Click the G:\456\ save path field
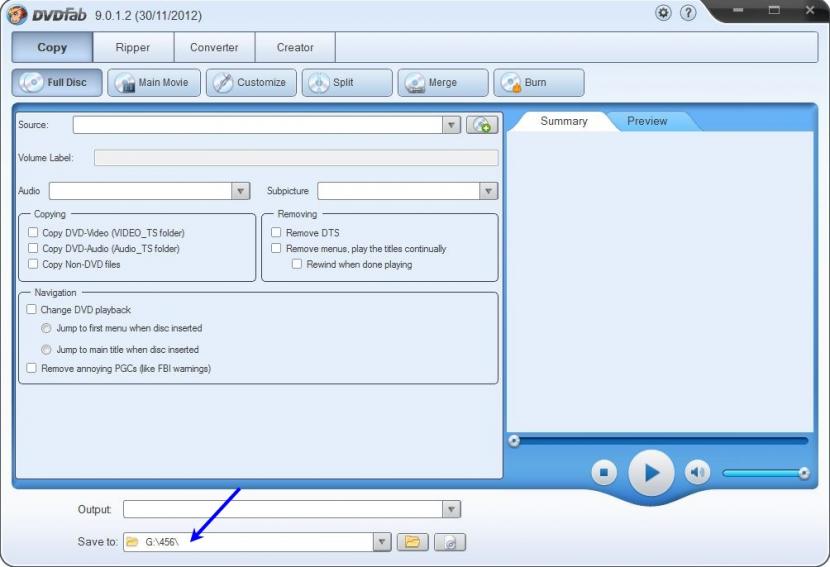 click(x=248, y=542)
